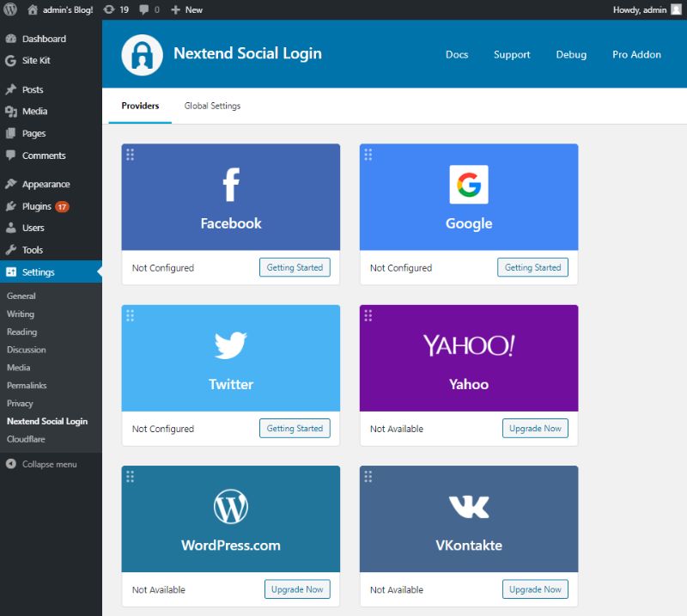Click the Facebook f logo
The width and height of the screenshot is (687, 616).
point(231,185)
